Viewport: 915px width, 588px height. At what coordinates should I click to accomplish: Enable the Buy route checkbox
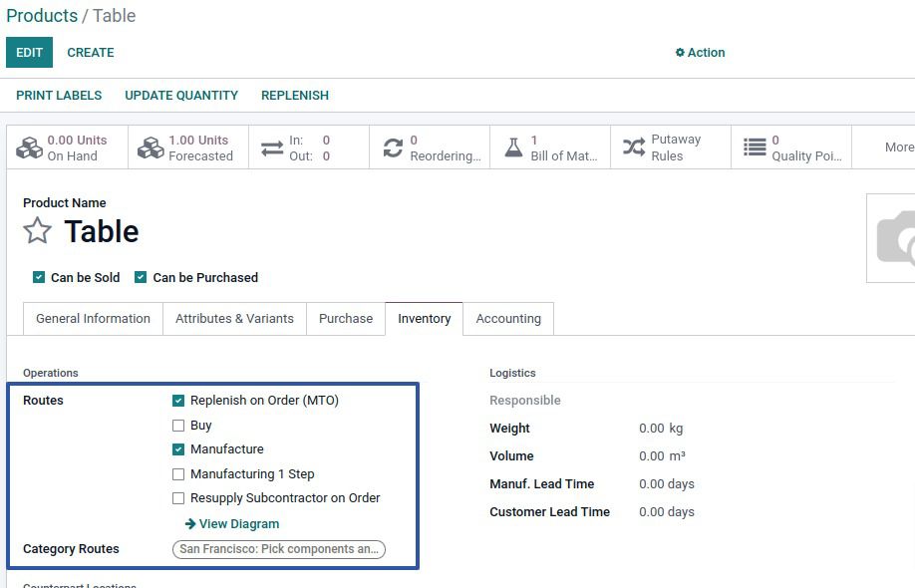[x=178, y=426]
